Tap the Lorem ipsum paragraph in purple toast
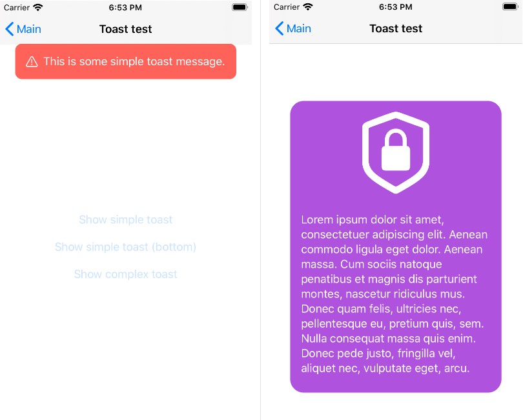This screenshot has width=523, height=420. point(395,294)
